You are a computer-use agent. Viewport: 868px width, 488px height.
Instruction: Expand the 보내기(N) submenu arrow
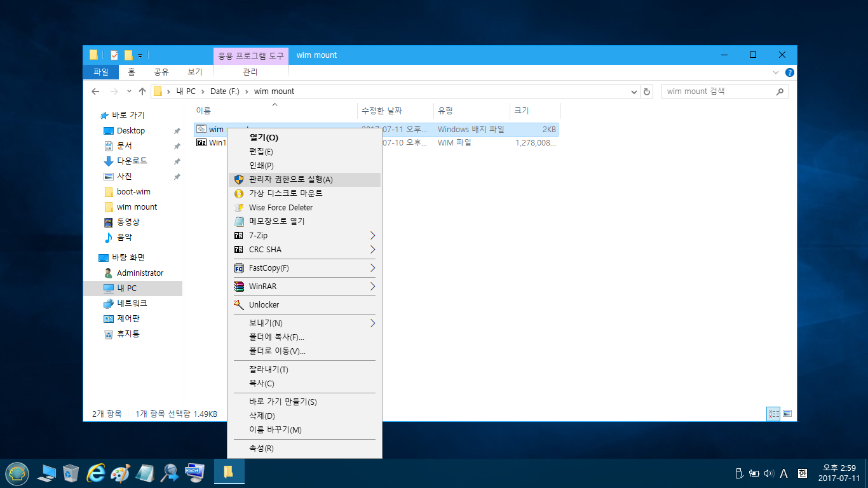[x=373, y=323]
